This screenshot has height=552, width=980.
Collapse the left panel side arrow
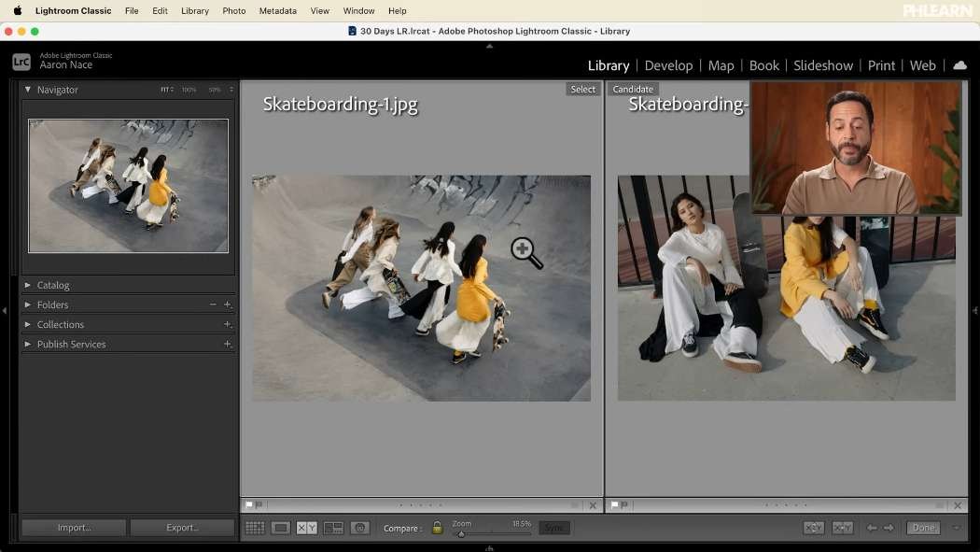[5, 310]
